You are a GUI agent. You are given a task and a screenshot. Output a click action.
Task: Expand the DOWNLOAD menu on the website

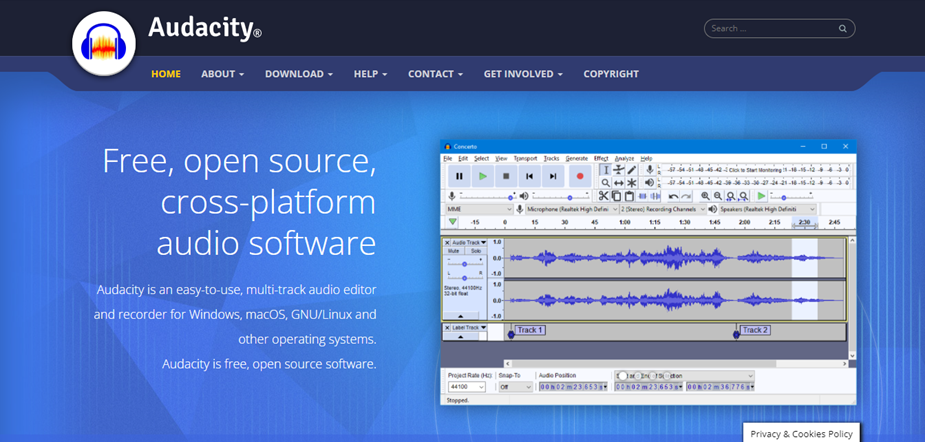[x=299, y=74]
